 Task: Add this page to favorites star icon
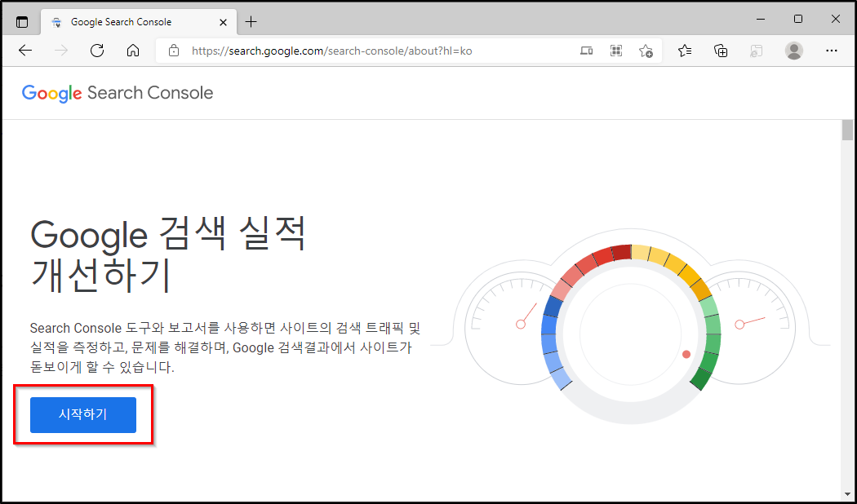tap(646, 51)
